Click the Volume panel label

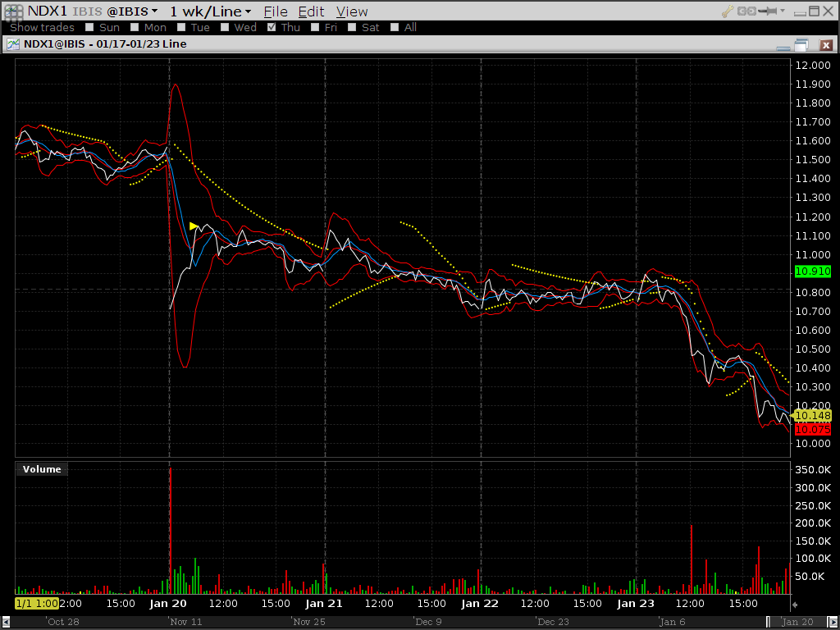click(x=42, y=469)
